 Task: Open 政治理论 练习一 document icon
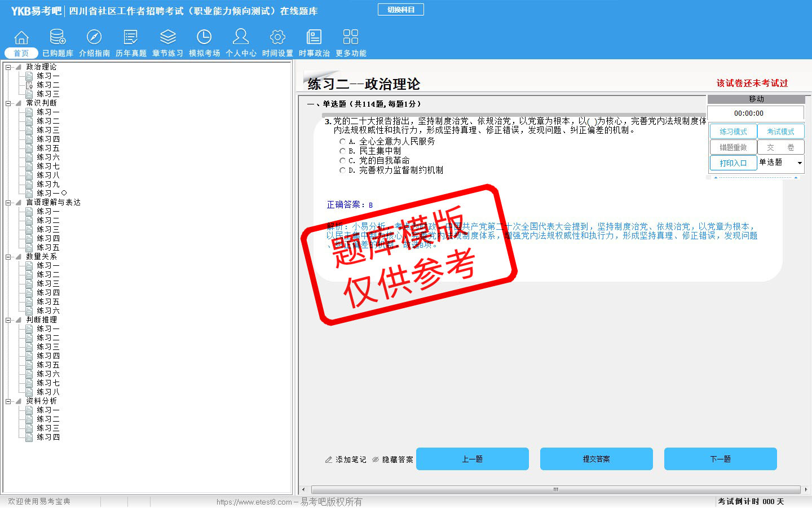(x=29, y=76)
